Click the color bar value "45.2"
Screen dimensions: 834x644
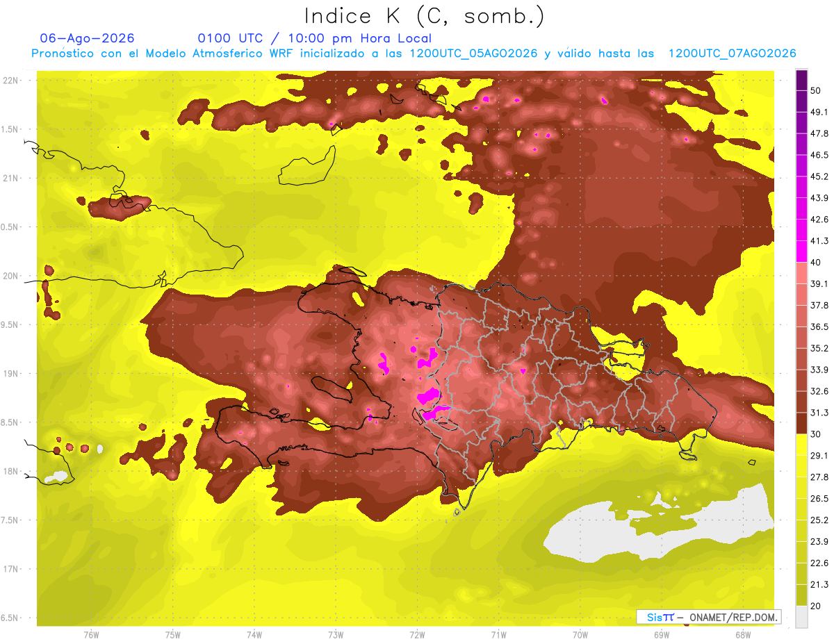tap(819, 176)
